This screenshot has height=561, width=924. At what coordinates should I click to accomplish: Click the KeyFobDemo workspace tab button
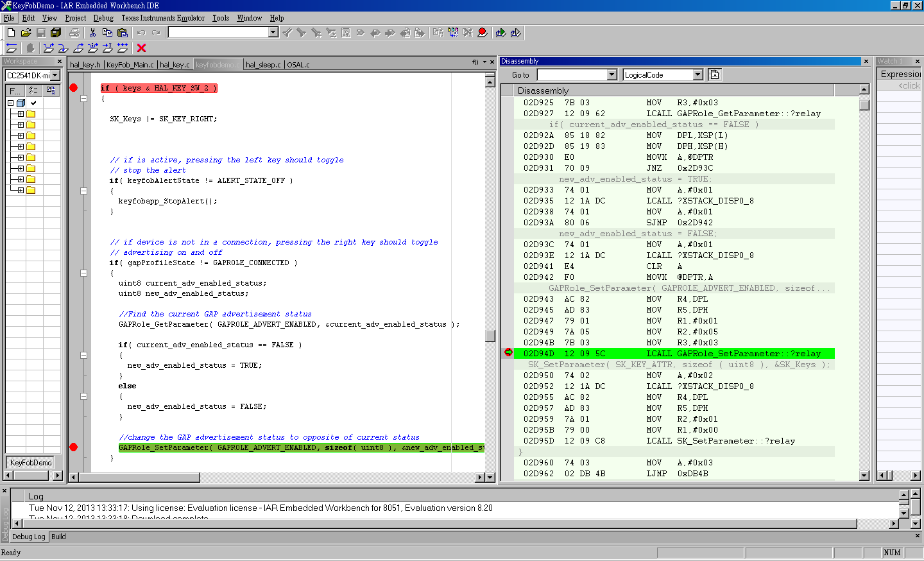[31, 463]
